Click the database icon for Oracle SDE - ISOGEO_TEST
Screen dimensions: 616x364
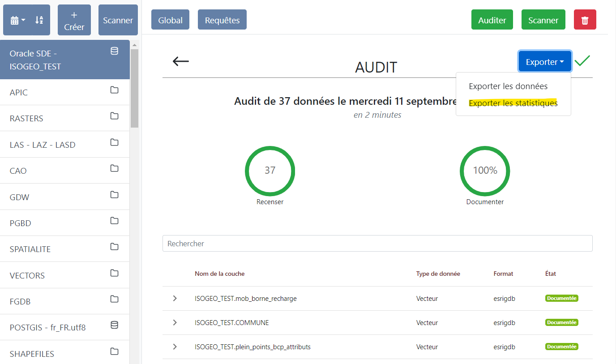pos(114,51)
